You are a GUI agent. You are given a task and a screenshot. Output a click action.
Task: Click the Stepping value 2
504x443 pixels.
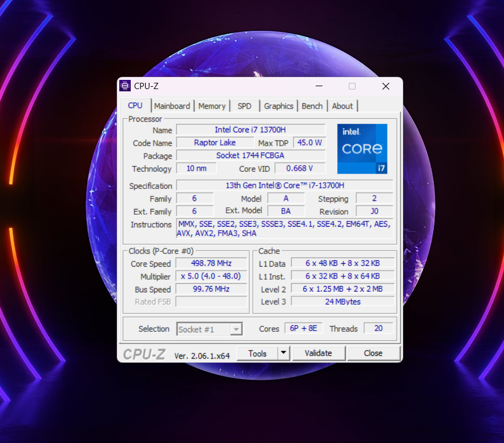[374, 198]
